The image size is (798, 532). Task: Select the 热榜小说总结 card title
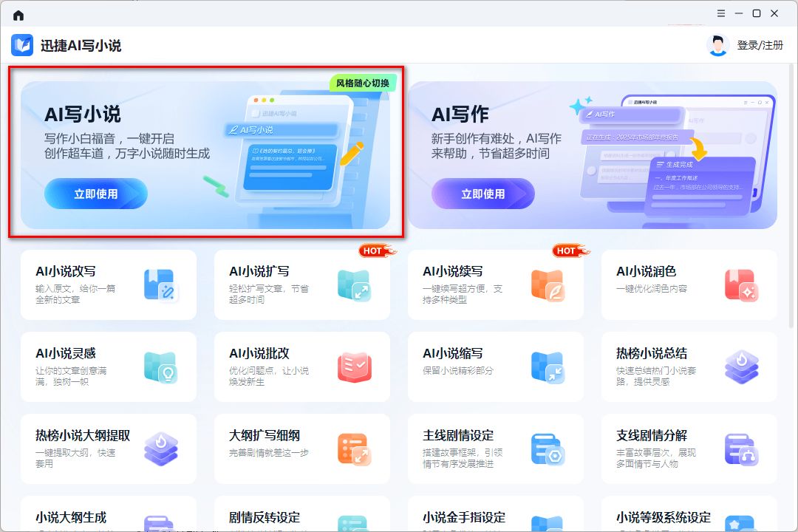pyautogui.click(x=652, y=353)
